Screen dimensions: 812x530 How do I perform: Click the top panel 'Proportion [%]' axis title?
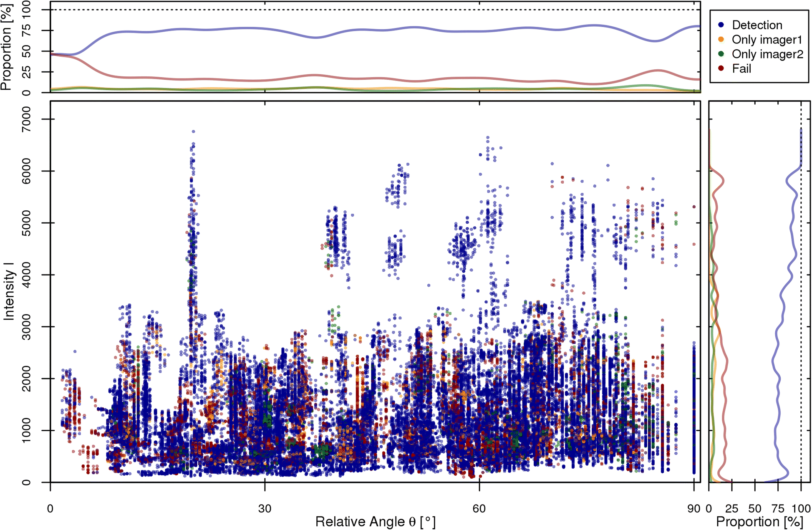pyautogui.click(x=6, y=47)
